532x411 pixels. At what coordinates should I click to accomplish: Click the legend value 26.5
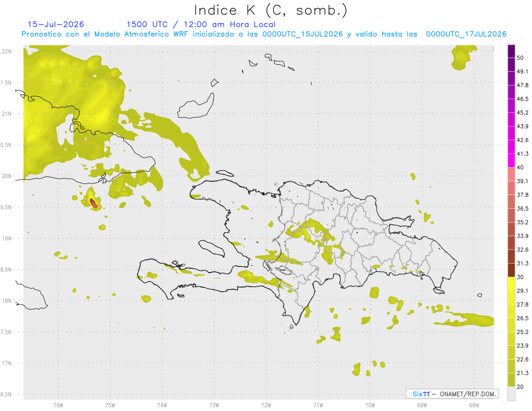pyautogui.click(x=523, y=318)
